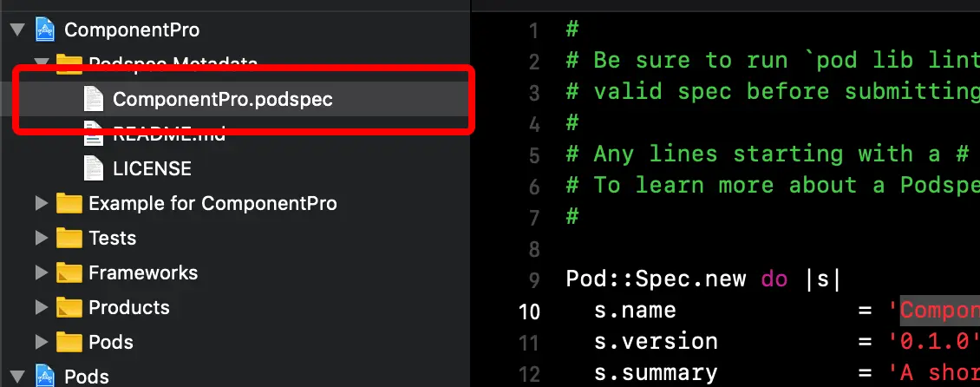This screenshot has width=980, height=387.
Task: Click the Products folder icon
Action: click(69, 307)
